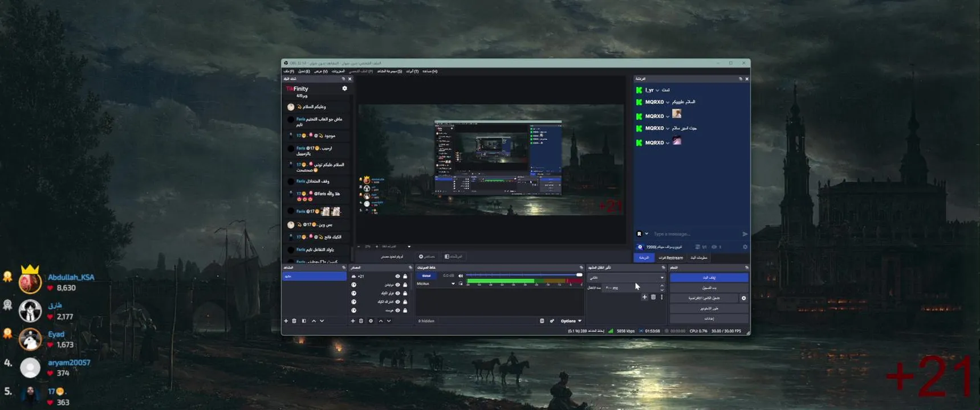Image resolution: width=980 pixels, height=410 pixels.
Task: Open chat settings gear below message box
Action: tap(745, 247)
